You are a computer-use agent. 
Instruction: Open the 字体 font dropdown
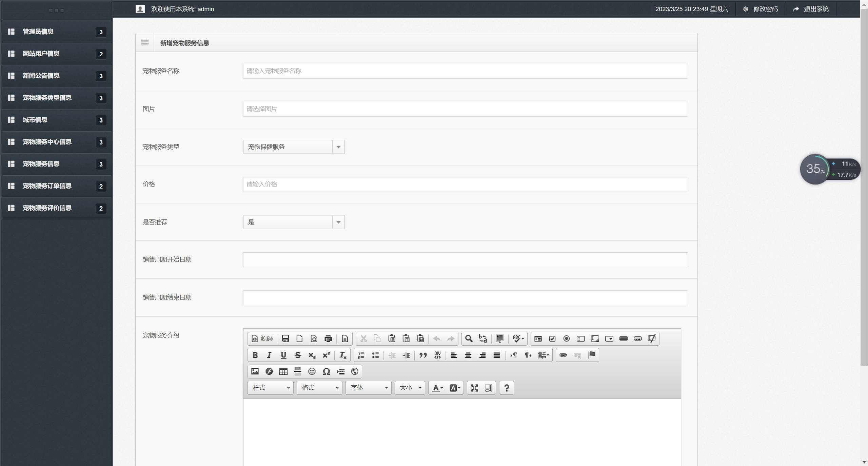pos(369,388)
